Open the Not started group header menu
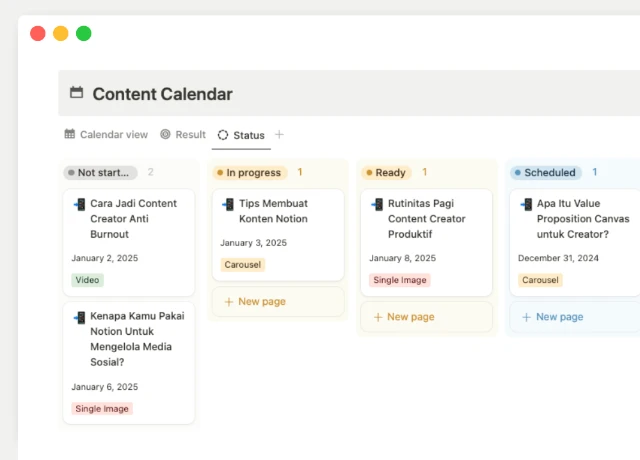This screenshot has width=640, height=460. pyautogui.click(x=101, y=172)
